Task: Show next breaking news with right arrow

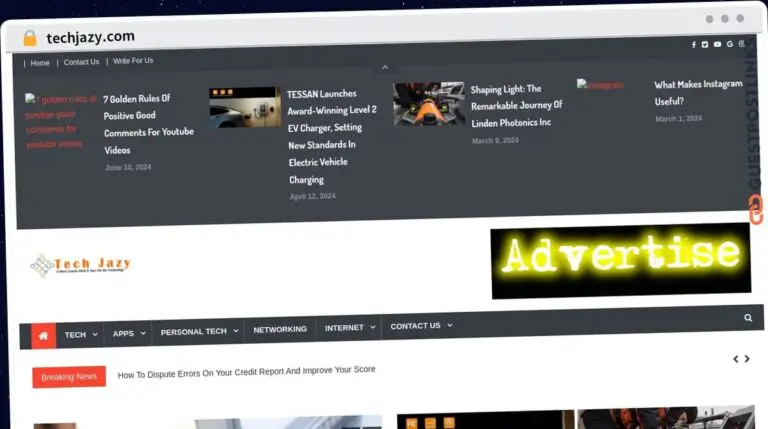Action: click(748, 359)
